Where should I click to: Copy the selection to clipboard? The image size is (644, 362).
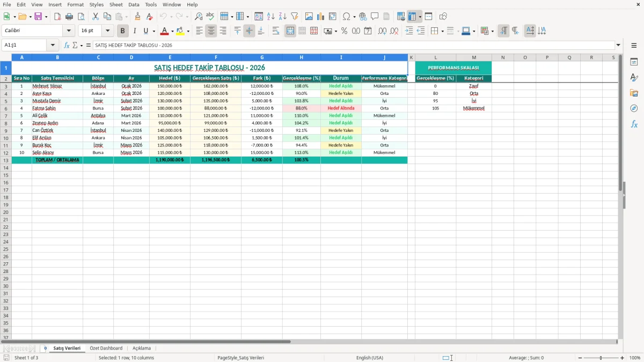(x=107, y=17)
